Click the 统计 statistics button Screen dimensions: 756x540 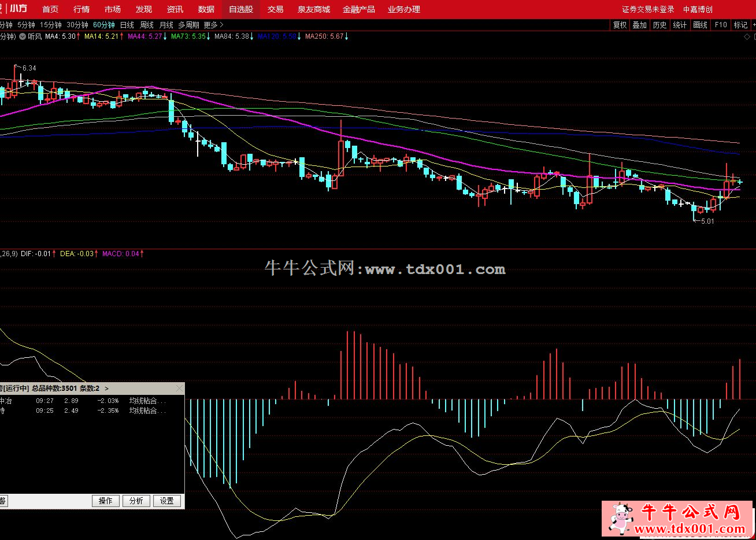tap(680, 25)
